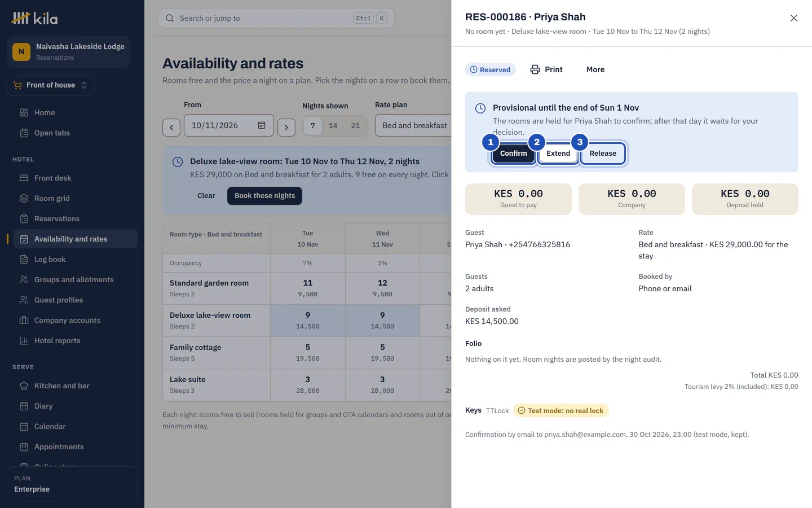Open the More menu
Screen dimensions: 812x508
[x=595, y=69]
